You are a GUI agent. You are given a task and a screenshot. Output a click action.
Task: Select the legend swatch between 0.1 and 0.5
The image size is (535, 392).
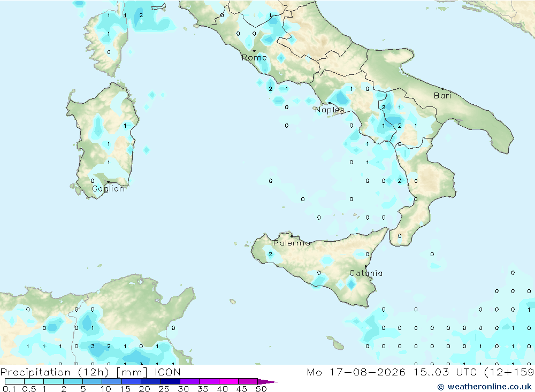pos(14,381)
